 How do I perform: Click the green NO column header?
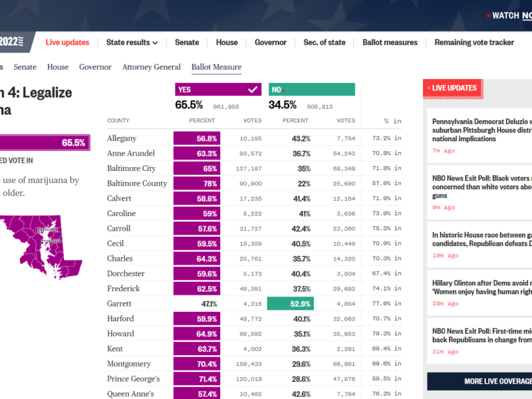(311, 89)
